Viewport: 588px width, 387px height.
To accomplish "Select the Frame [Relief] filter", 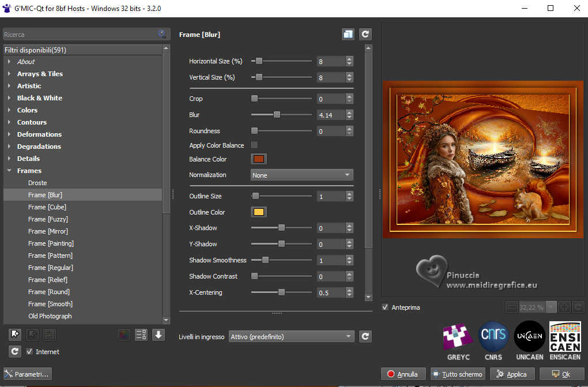I will (x=48, y=280).
